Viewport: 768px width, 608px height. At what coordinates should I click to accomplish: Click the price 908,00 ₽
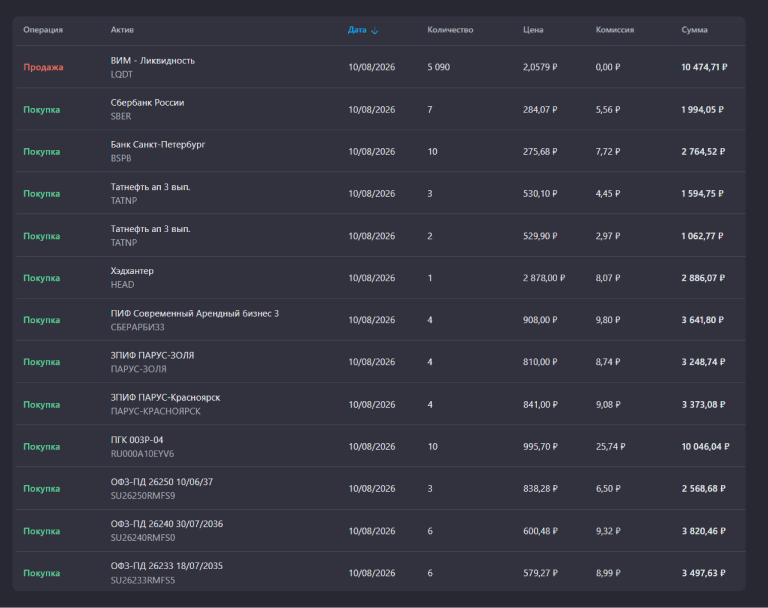pyautogui.click(x=540, y=320)
